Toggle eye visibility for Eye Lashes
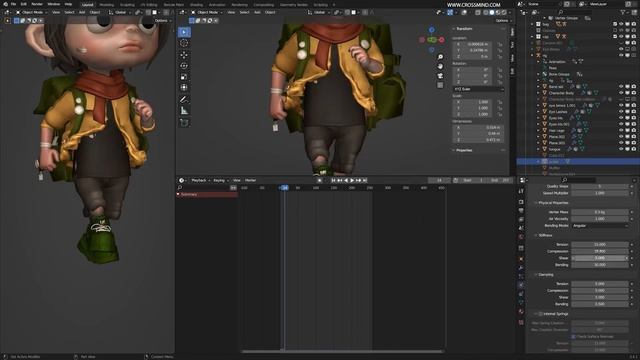640x360 pixels. click(x=621, y=112)
